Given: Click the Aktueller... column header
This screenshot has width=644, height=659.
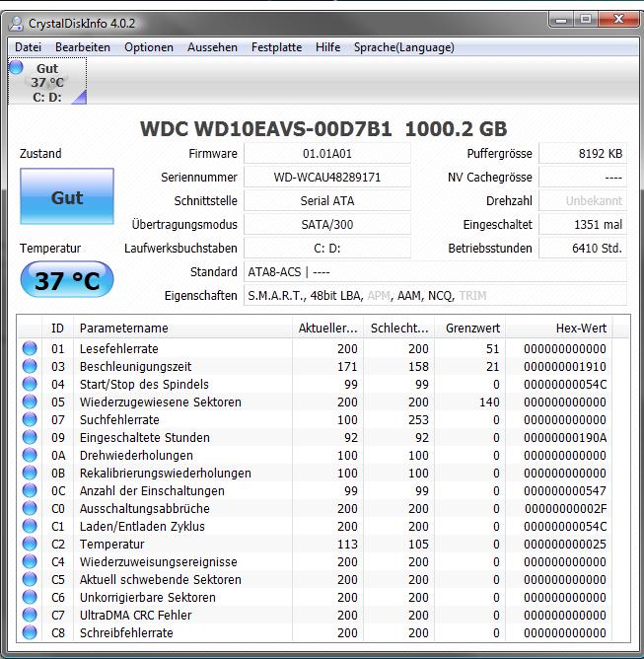Looking at the screenshot, I should 328,328.
